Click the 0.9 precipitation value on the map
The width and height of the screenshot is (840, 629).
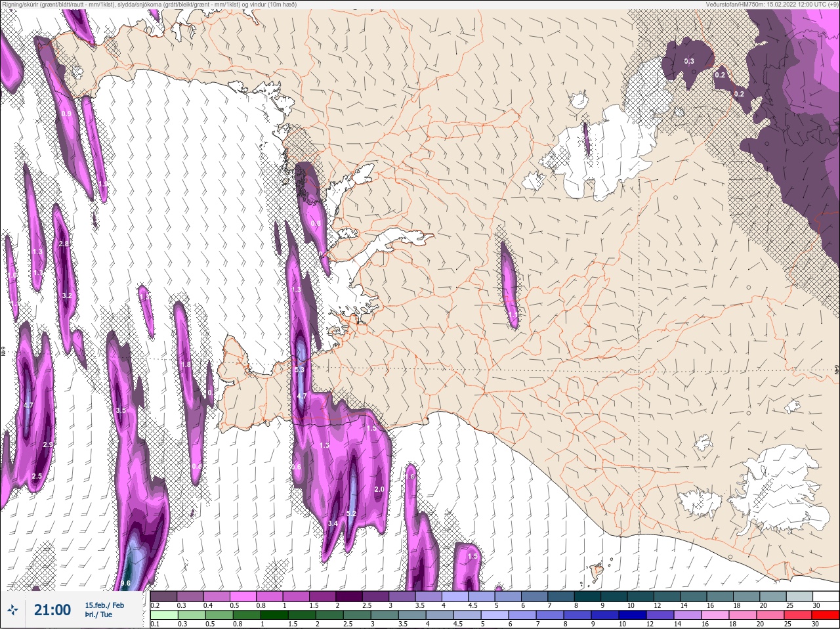click(x=66, y=114)
